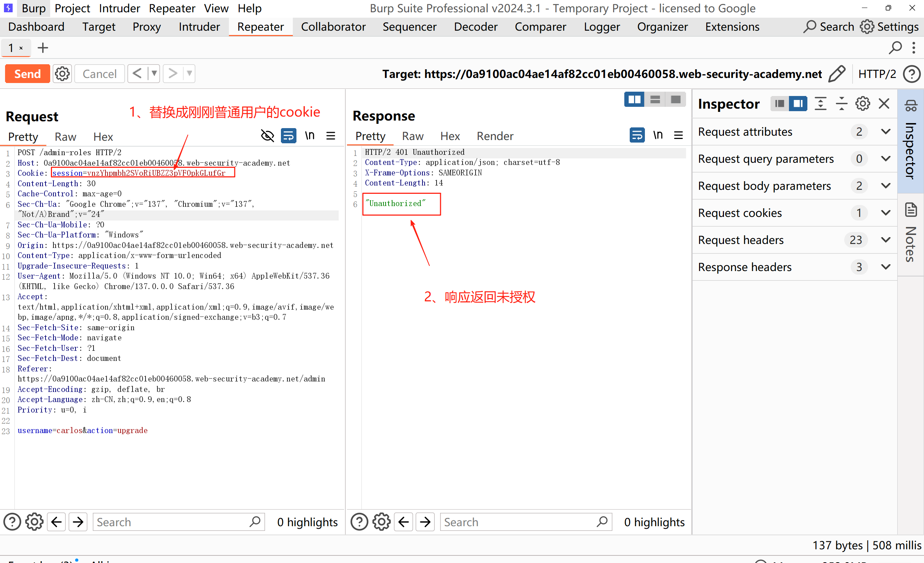
Task: Open the Intruder menu in menu bar
Action: (119, 8)
